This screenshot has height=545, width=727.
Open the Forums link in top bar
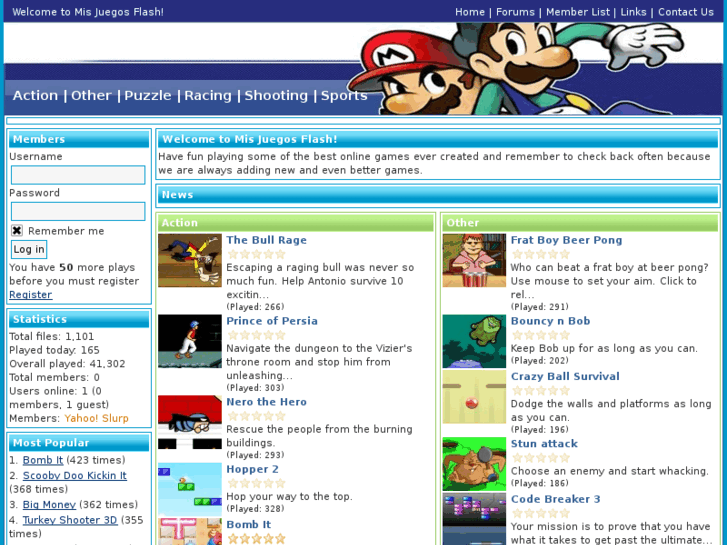point(515,12)
